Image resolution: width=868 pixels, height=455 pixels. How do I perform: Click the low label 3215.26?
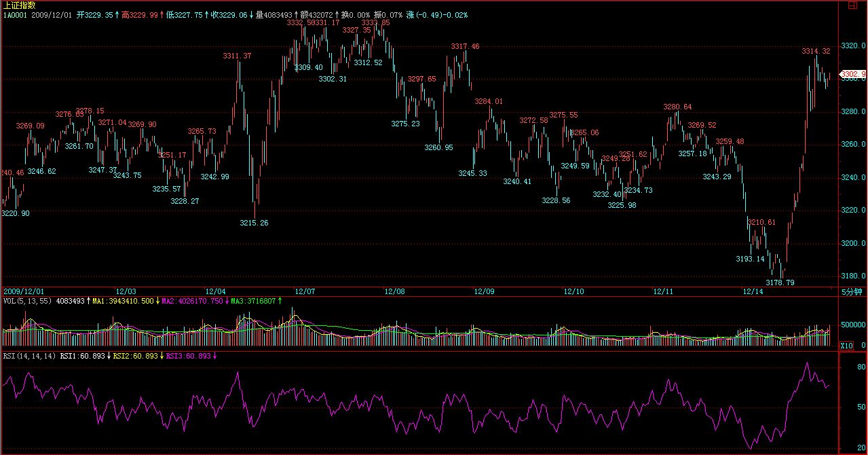[x=254, y=223]
